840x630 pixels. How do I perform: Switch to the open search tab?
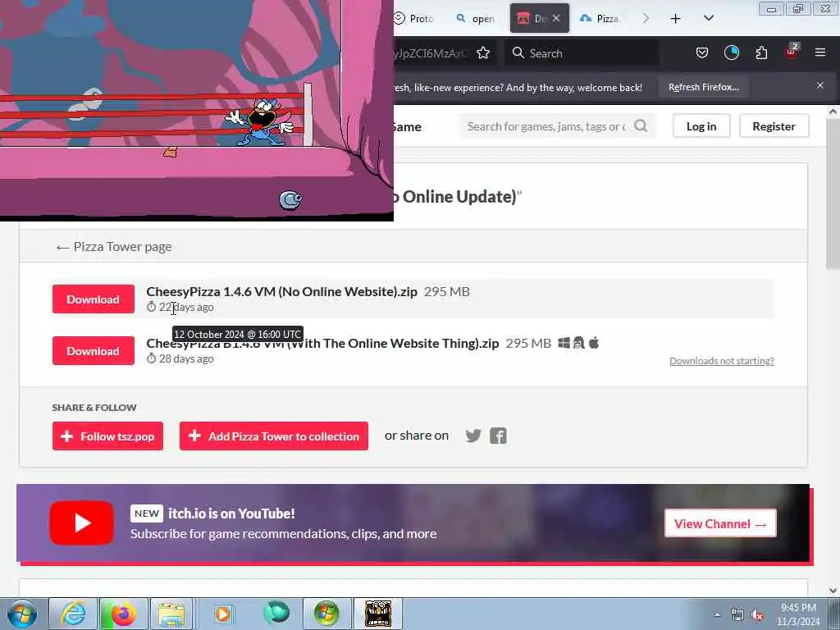[x=476, y=18]
